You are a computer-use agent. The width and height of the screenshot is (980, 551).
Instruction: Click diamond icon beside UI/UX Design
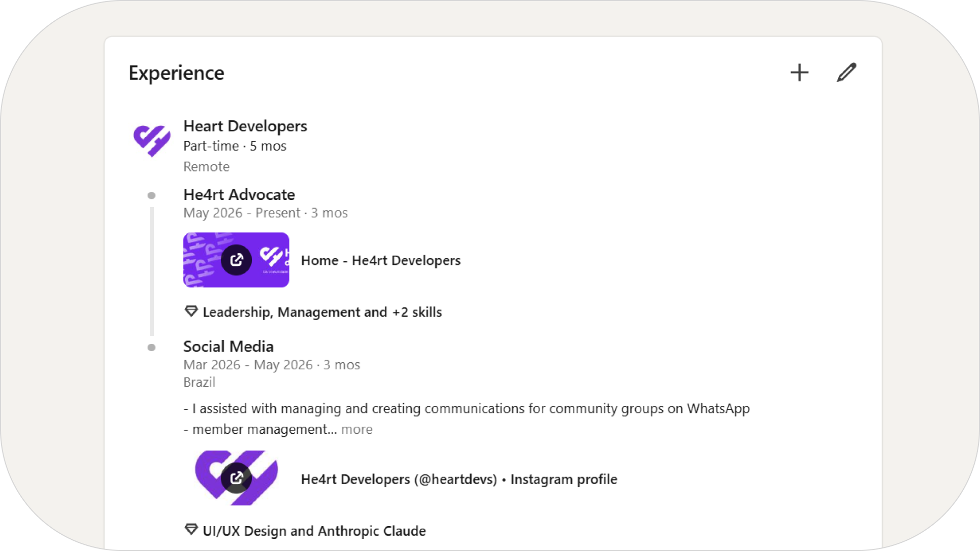tap(191, 530)
